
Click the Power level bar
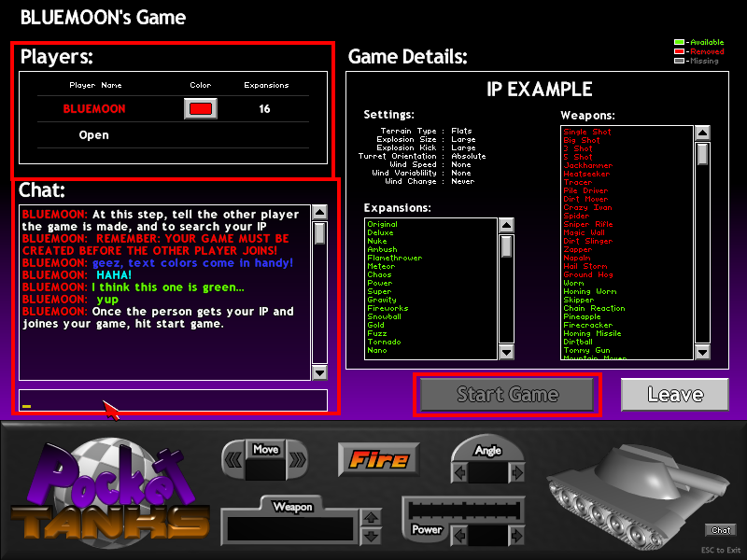[x=464, y=510]
